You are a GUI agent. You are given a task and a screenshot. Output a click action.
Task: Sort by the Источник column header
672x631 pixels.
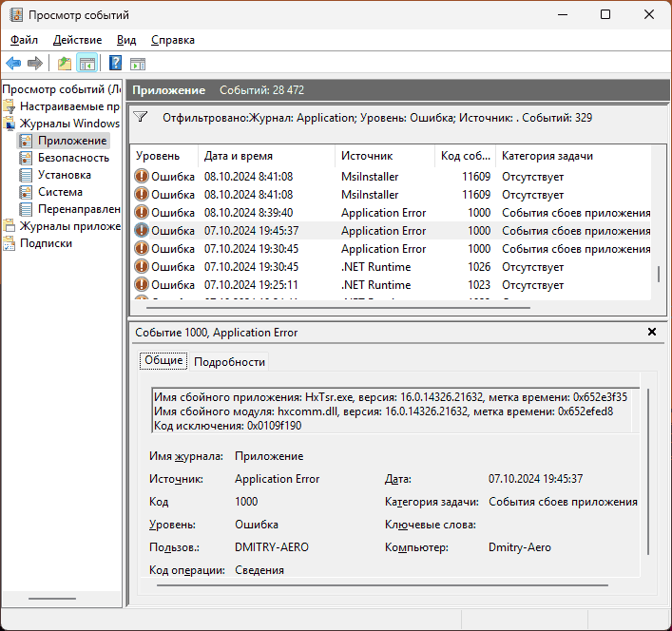[367, 156]
